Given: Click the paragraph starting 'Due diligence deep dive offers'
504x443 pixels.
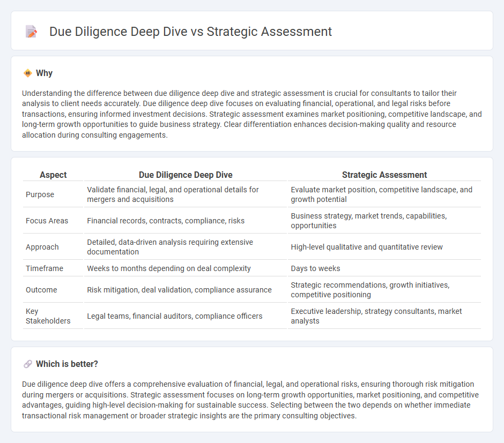Looking at the screenshot, I should [x=250, y=400].
